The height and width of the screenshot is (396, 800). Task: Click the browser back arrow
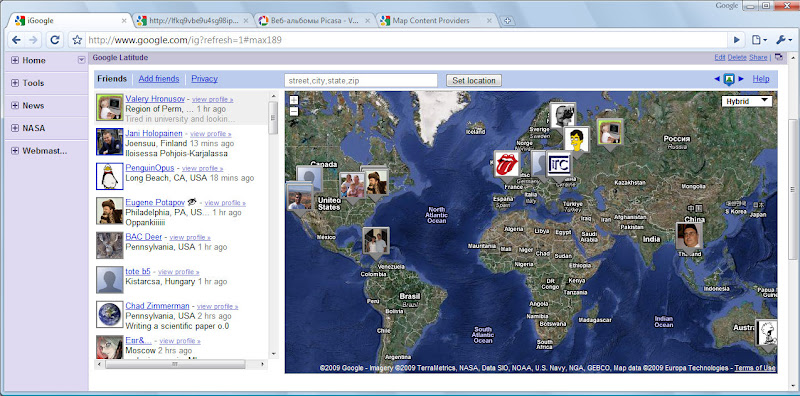pos(16,40)
